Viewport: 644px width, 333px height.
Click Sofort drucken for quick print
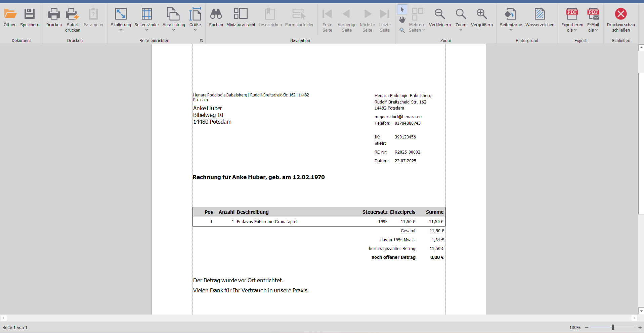pos(73,14)
